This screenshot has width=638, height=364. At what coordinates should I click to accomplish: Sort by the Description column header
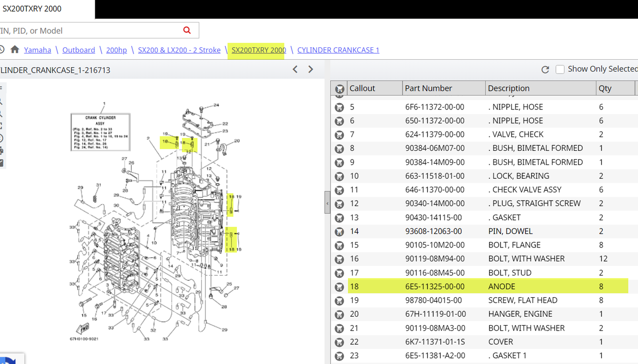click(541, 88)
